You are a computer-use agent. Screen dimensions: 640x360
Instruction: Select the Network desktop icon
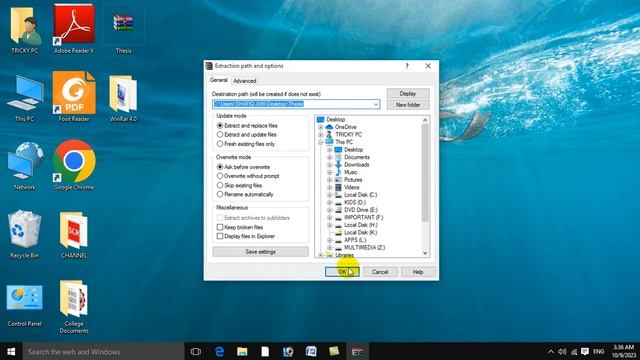coord(24,166)
